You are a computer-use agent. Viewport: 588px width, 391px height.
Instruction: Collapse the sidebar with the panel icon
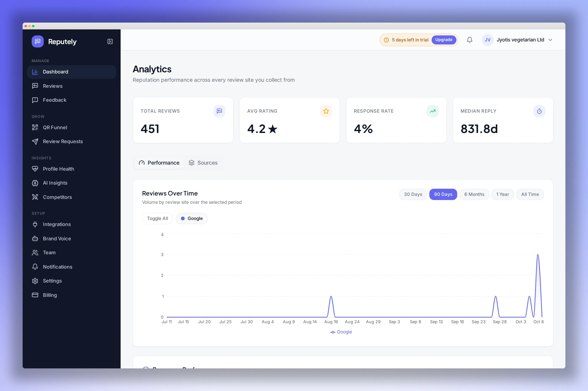pyautogui.click(x=110, y=41)
